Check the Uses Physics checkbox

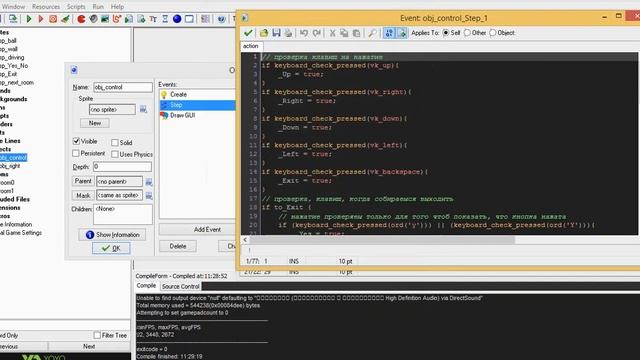[115, 154]
